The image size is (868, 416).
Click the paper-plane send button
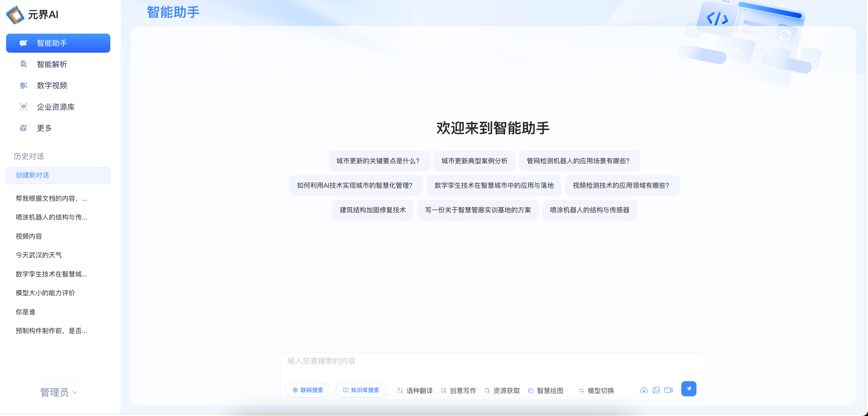coord(688,389)
